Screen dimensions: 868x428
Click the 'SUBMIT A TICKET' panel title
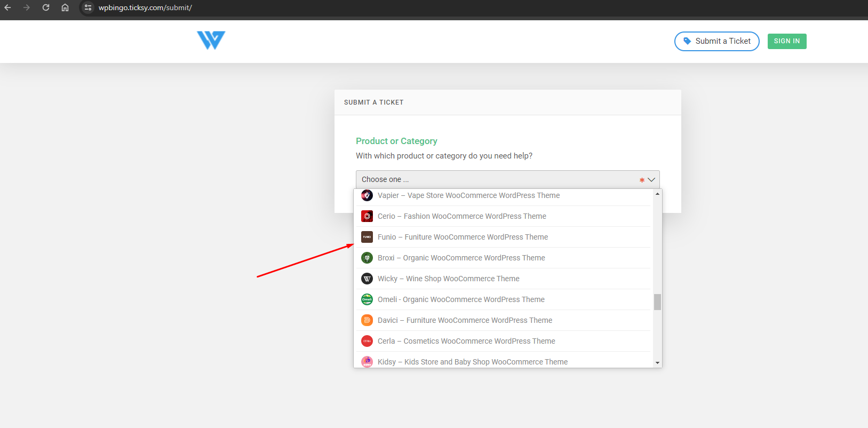(373, 102)
